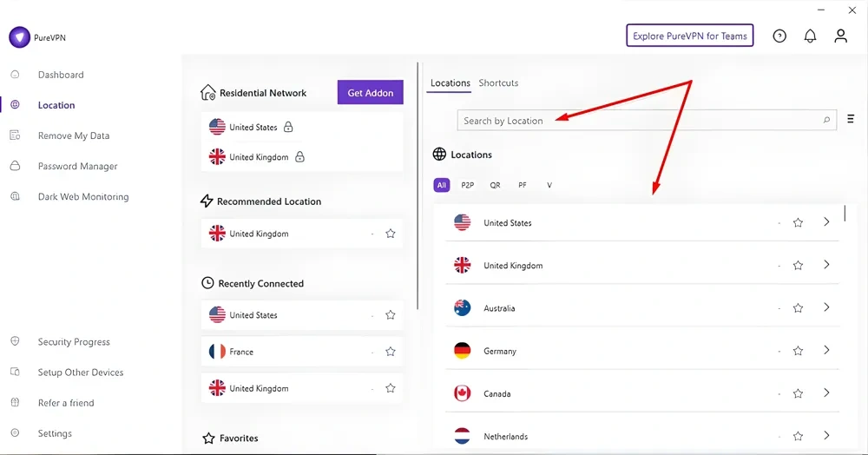Star the Recommended Location United Kingdom

point(391,233)
